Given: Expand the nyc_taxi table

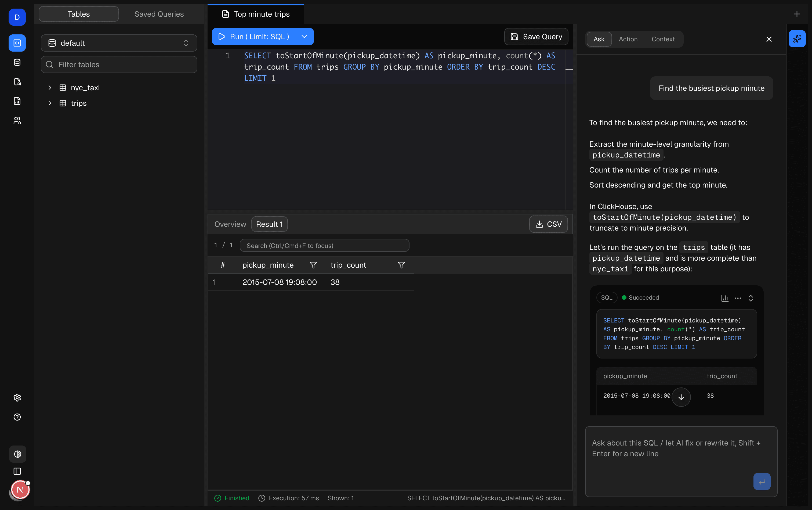Looking at the screenshot, I should point(50,88).
